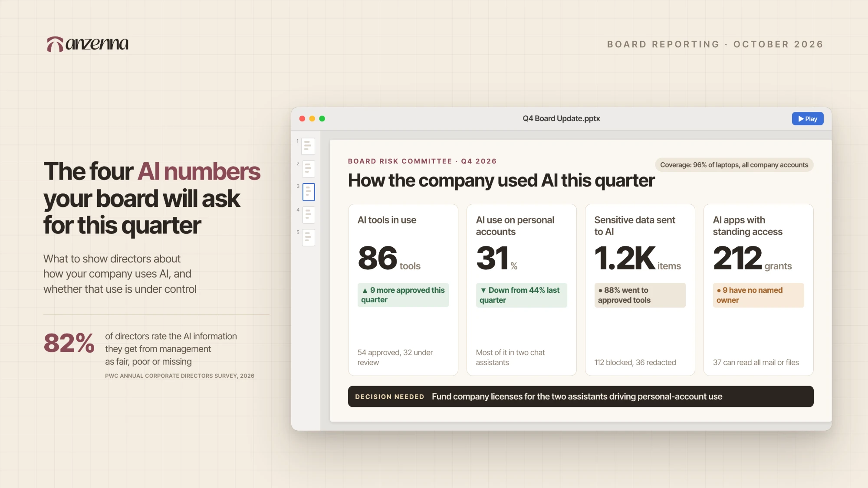This screenshot has width=868, height=488.
Task: Click 'AI apps with standing access' title
Action: tap(747, 226)
